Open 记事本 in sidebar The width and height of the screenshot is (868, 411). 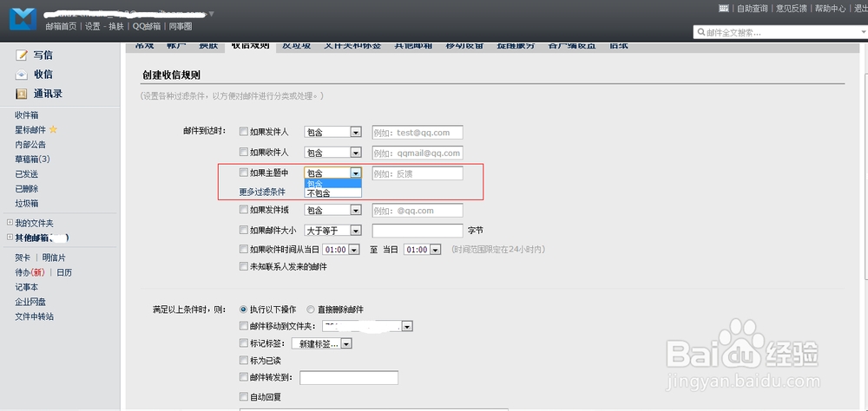[27, 287]
